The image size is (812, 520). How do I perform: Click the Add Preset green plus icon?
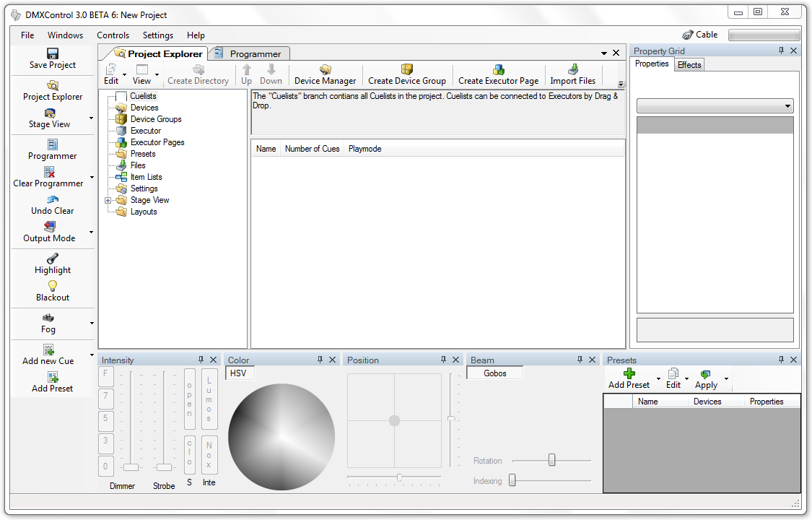(x=629, y=373)
